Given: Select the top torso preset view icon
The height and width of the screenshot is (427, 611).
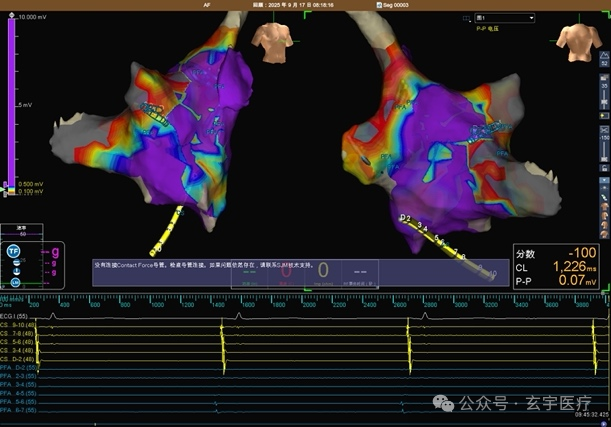Looking at the screenshot, I should 604,206.
